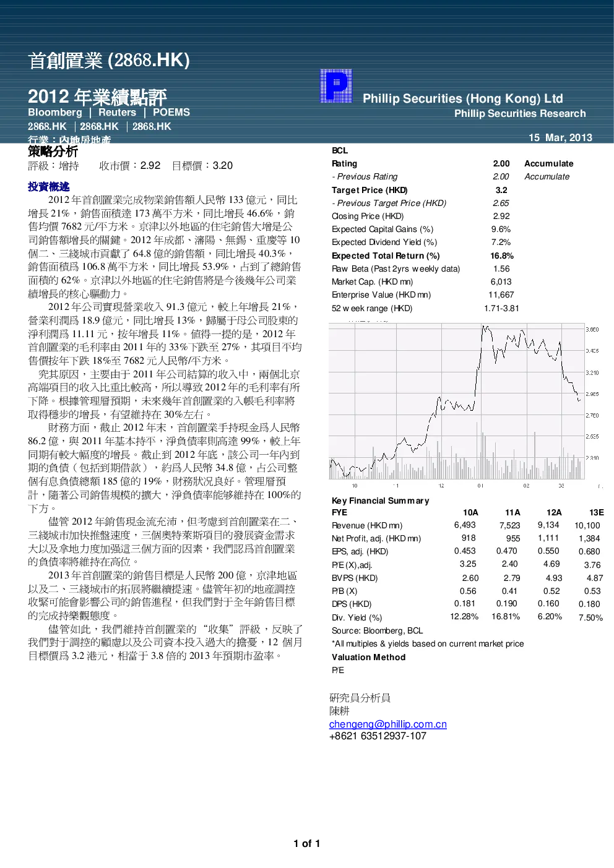Select the title 首創置業 (2868.HK)
The height and width of the screenshot is (868, 614).
[109, 60]
